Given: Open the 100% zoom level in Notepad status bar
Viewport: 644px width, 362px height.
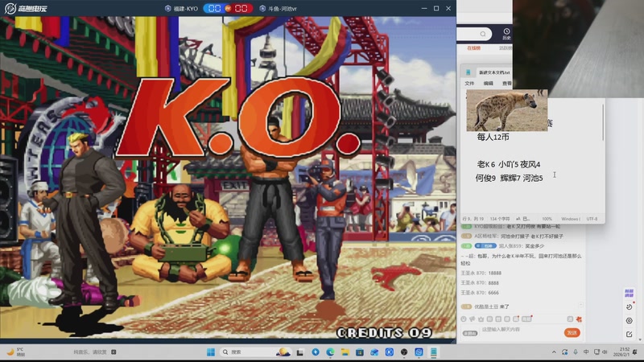Looking at the screenshot, I should pos(547,219).
